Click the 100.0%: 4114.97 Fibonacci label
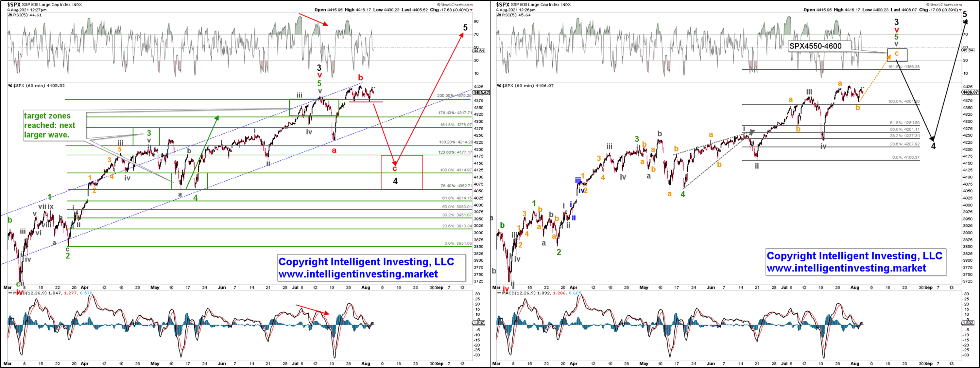 tap(456, 170)
